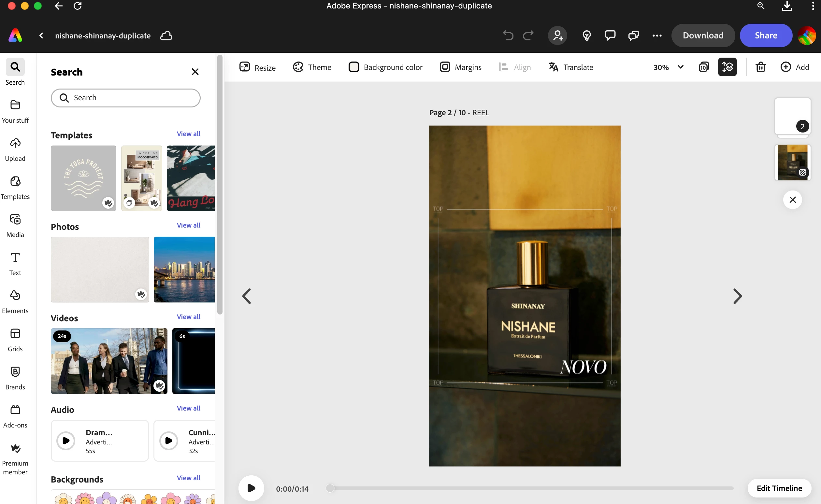Screen dimensions: 821x504
Task: Open the three-dot more options menu
Action: coord(656,35)
